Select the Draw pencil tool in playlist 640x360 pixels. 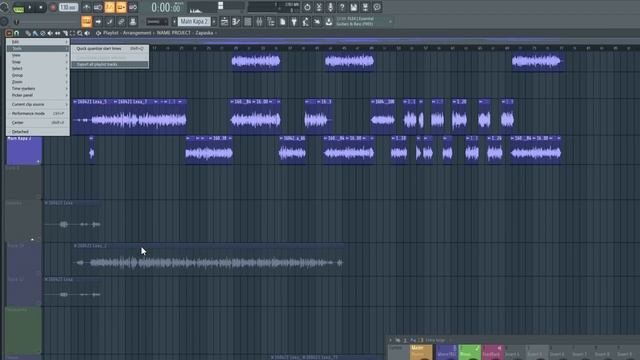click(28, 33)
